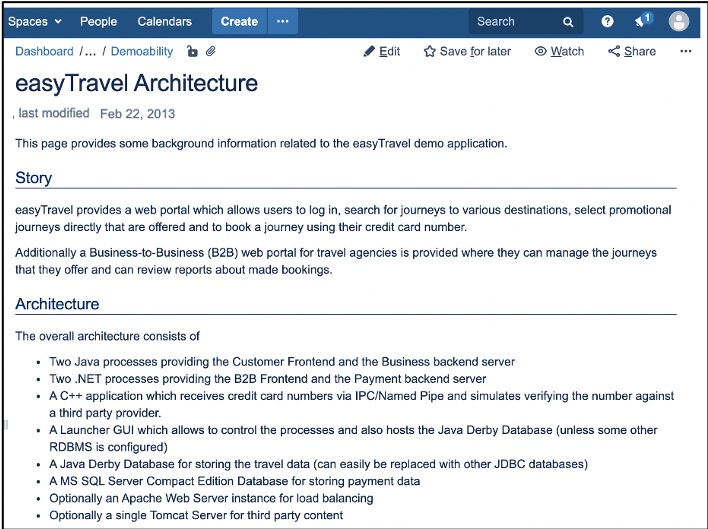Image resolution: width=708 pixels, height=529 pixels.
Task: Open the create-more ellipsis button beside Create
Action: tap(283, 21)
